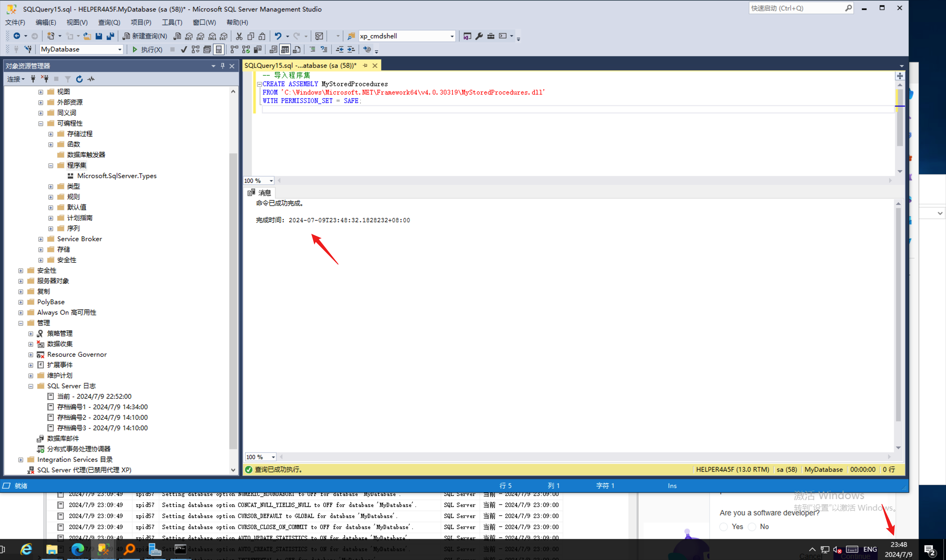Click the 新建查询(N) button
Screen dimensions: 946x560
(145, 36)
